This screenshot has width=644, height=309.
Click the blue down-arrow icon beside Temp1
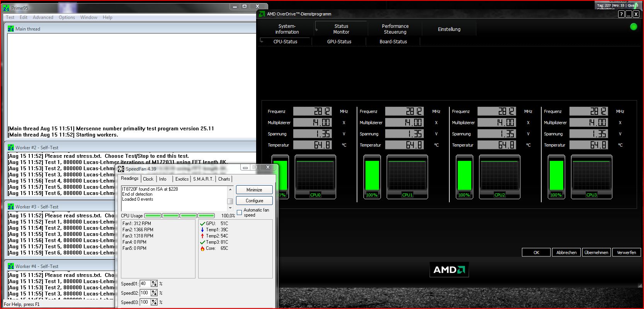coord(202,230)
